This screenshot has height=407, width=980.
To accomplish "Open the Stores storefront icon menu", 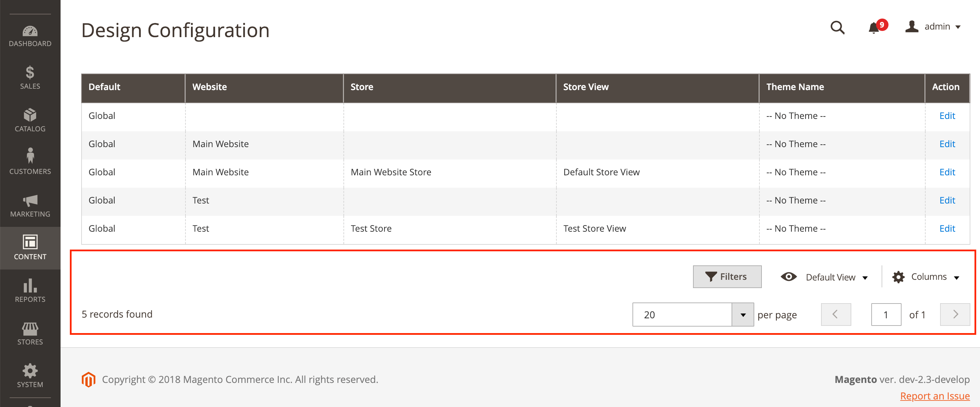I will point(30,333).
